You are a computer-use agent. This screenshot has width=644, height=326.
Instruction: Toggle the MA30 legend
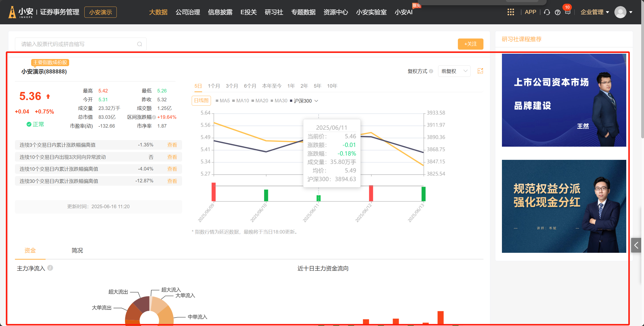pos(279,101)
